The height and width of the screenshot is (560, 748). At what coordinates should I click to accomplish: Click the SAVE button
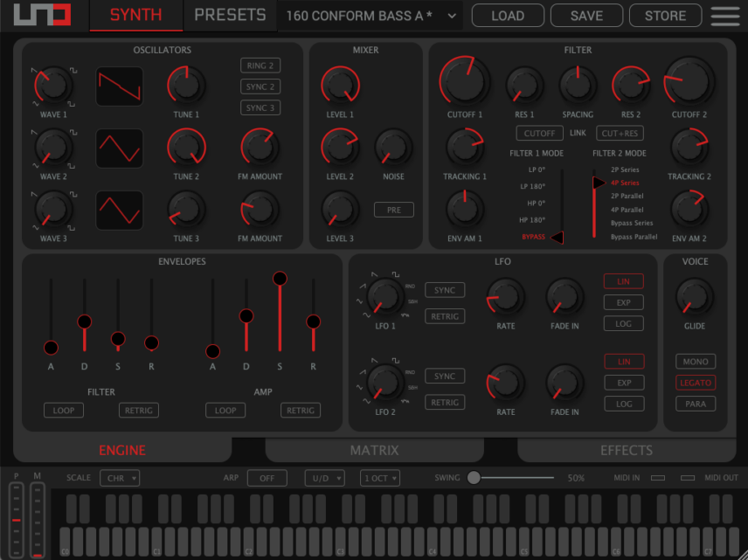click(586, 16)
